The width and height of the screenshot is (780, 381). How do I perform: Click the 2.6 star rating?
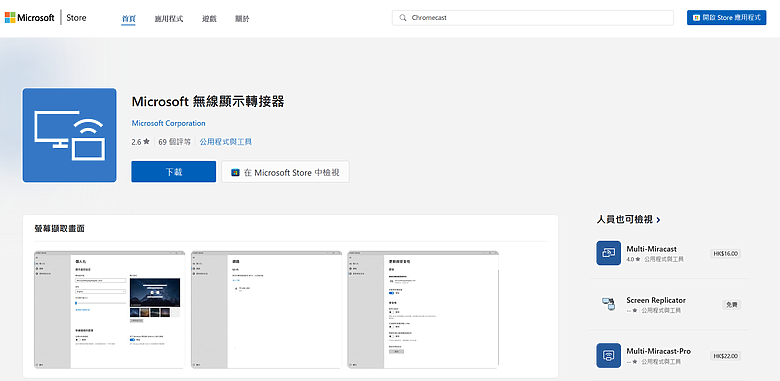(140, 142)
